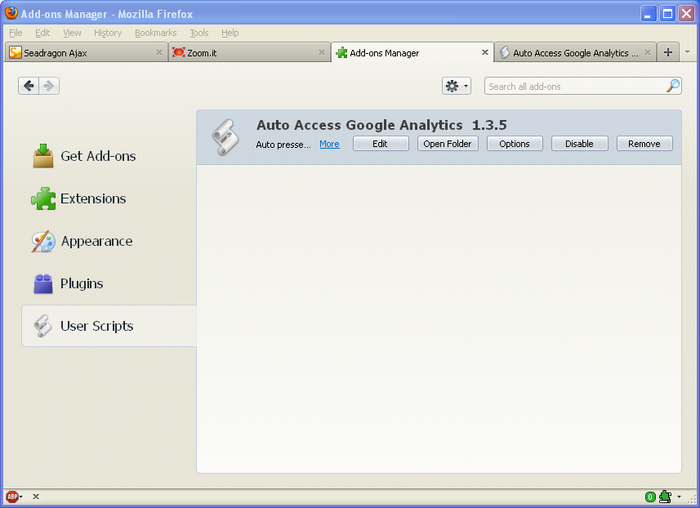700x508 pixels.
Task: Close the Add-ons Manager tab
Action: 485,52
